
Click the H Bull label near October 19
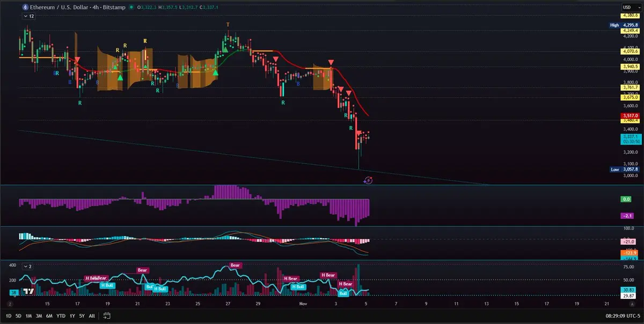click(x=107, y=285)
